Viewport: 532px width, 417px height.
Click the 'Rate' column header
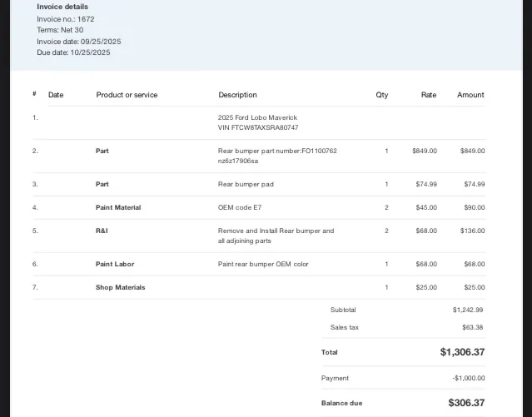tap(429, 95)
